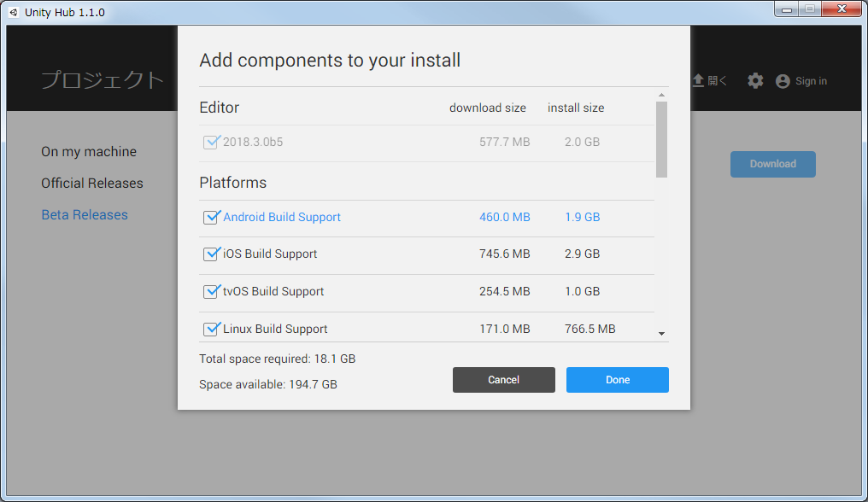Click the Unity logo in title bar

tap(14, 12)
